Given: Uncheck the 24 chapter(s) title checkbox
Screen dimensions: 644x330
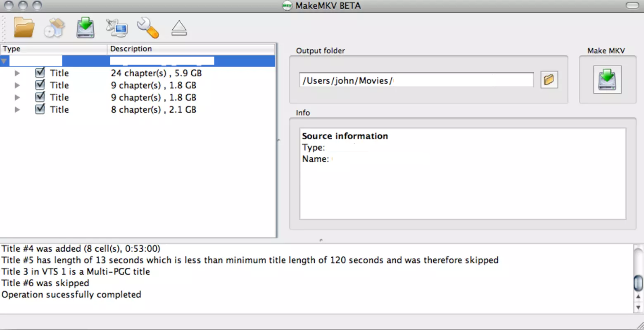Looking at the screenshot, I should tap(40, 73).
